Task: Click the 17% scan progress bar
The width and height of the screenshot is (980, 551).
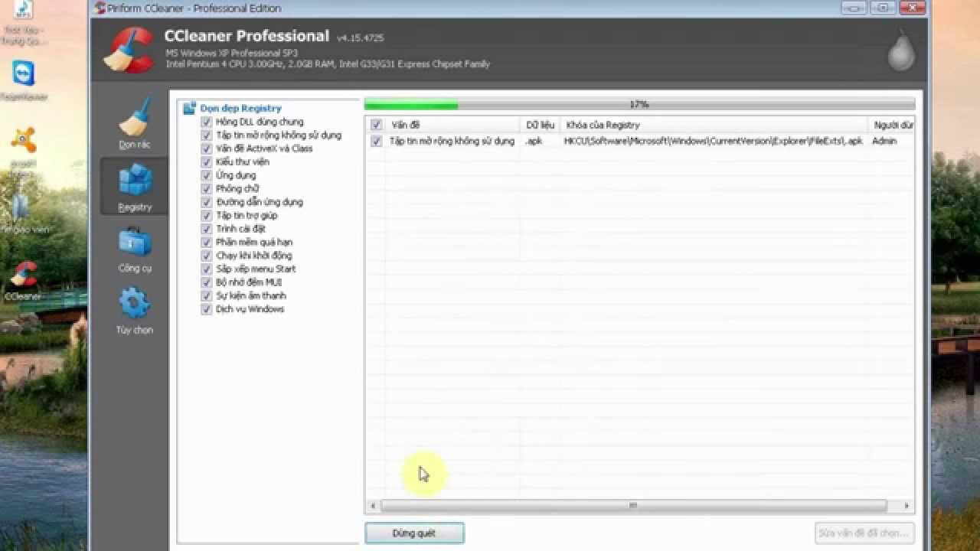Action: click(639, 104)
